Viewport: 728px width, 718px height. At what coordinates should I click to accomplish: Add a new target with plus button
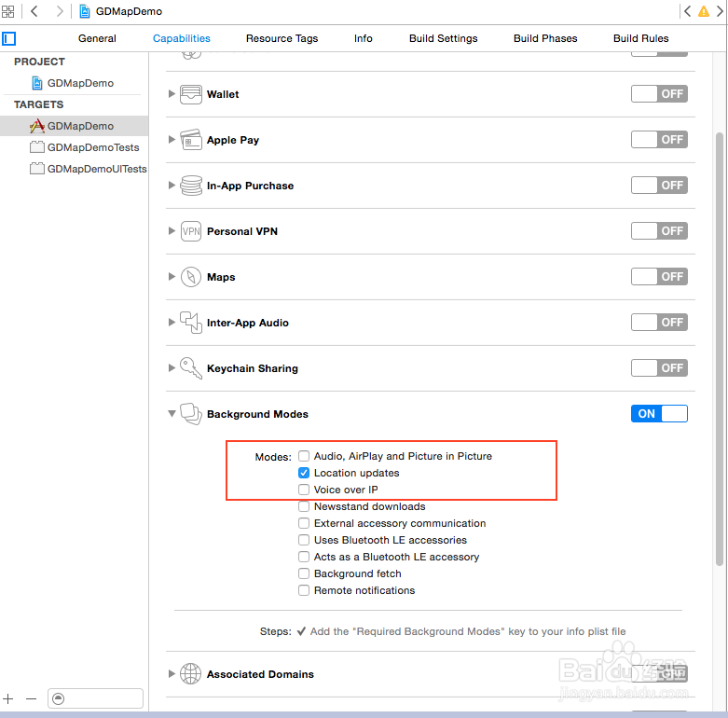7,698
